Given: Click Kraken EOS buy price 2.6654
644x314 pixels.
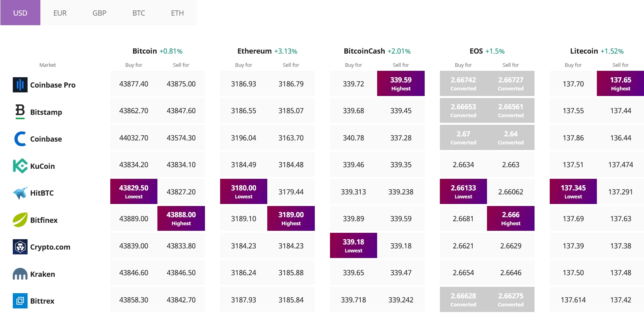Looking at the screenshot, I should click(463, 272).
